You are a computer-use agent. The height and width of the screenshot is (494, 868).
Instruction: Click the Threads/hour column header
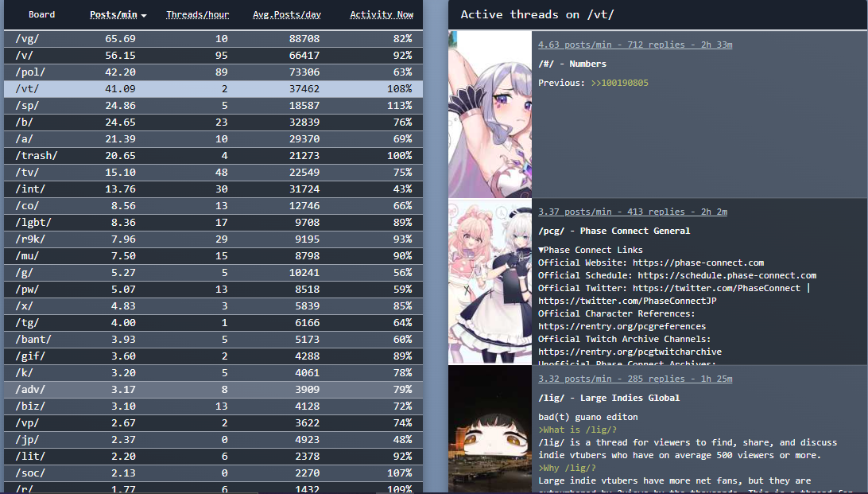click(x=196, y=14)
